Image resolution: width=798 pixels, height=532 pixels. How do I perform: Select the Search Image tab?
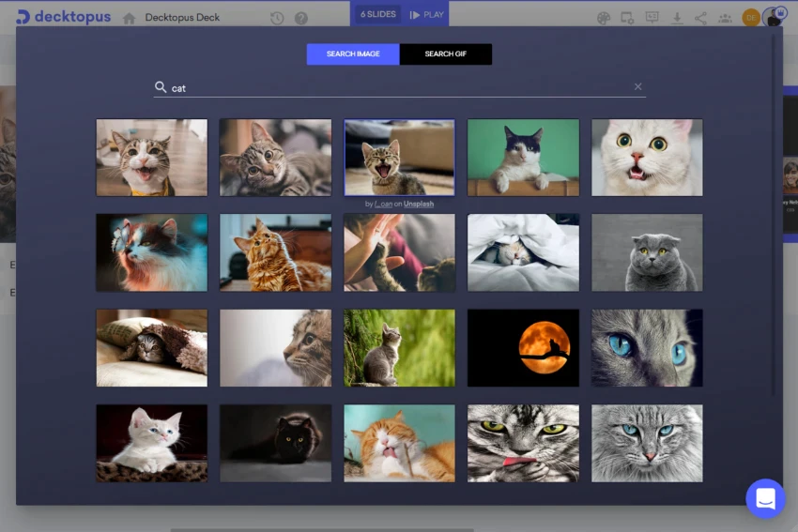coord(353,53)
